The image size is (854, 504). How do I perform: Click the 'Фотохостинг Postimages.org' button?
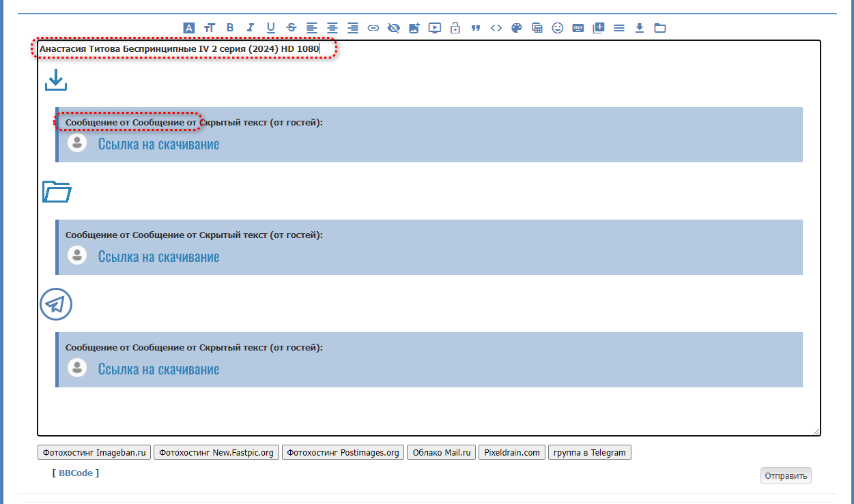click(x=343, y=452)
